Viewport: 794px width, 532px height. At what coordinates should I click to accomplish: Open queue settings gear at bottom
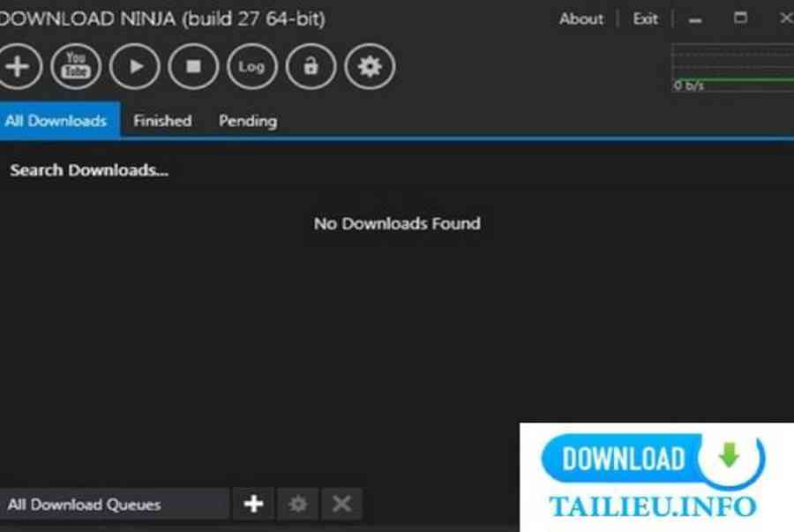coord(298,504)
